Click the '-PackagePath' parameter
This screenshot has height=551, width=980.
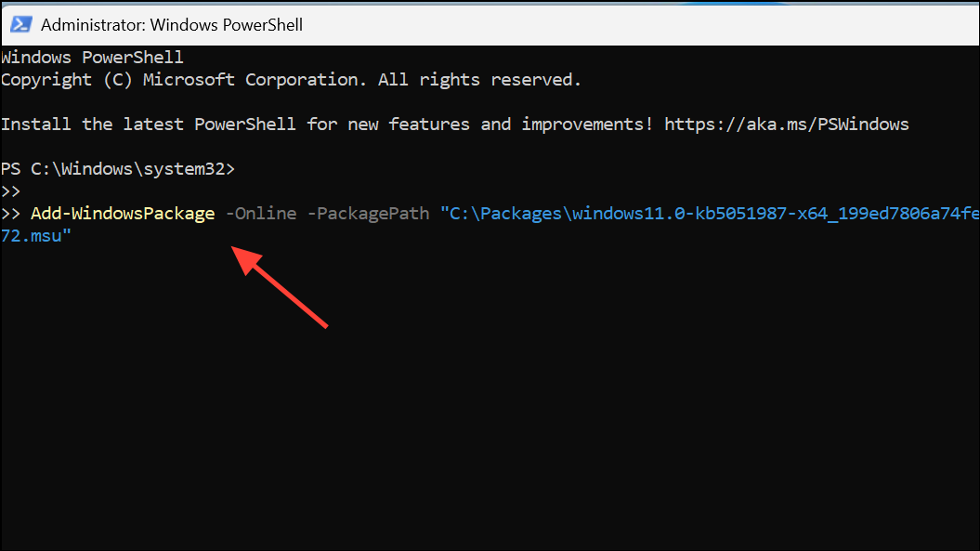pos(368,214)
